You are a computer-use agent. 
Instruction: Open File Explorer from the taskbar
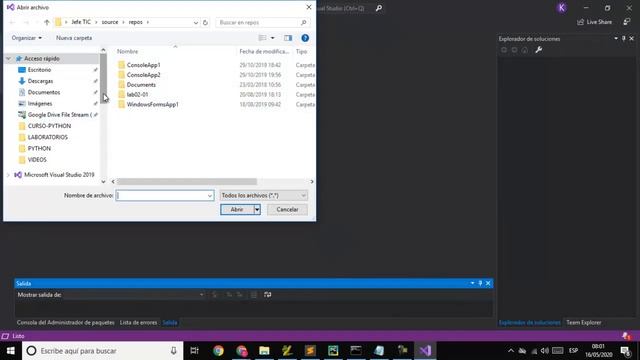pyautogui.click(x=264, y=351)
